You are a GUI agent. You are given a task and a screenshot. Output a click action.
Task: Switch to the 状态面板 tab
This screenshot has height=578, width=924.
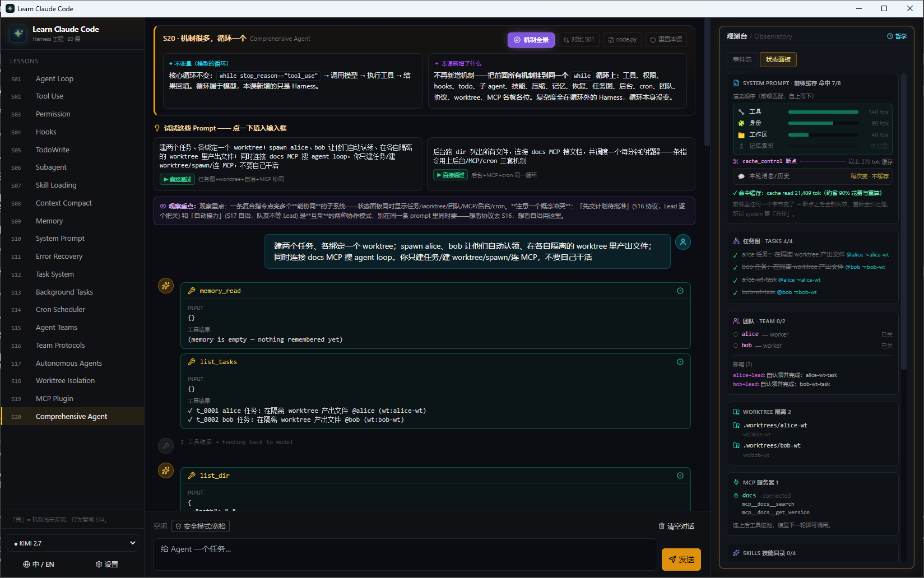(x=778, y=59)
